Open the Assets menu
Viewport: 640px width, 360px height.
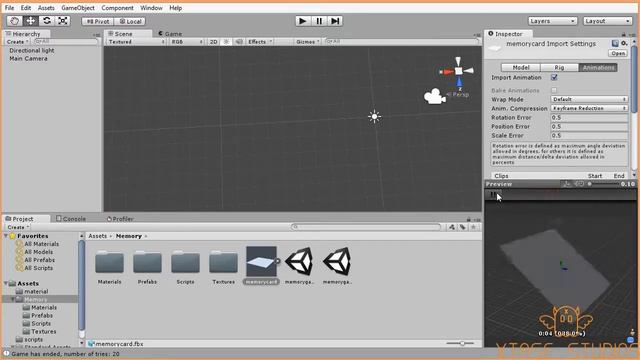(46, 8)
